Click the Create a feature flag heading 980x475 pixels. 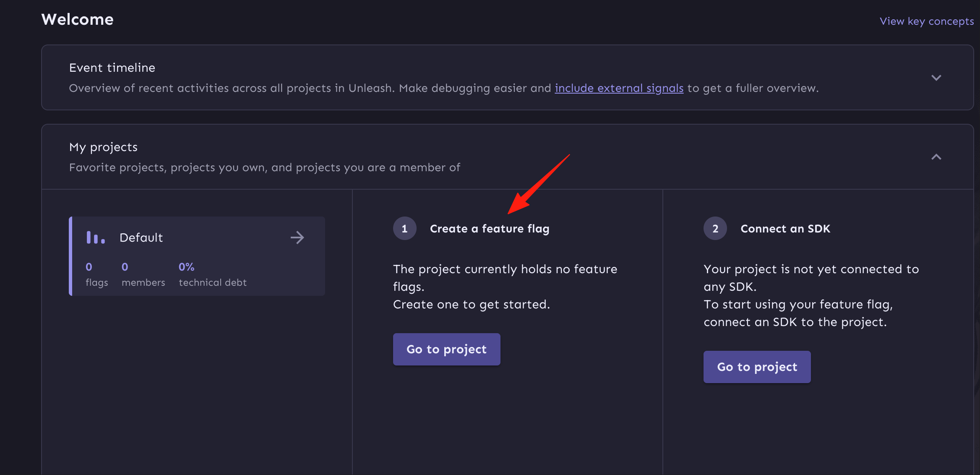(490, 229)
